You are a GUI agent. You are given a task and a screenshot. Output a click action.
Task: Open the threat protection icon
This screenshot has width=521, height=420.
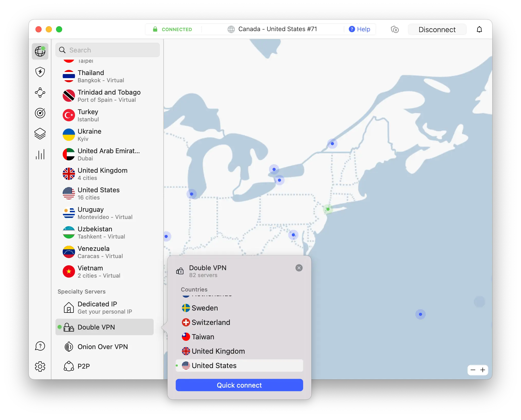(x=41, y=71)
